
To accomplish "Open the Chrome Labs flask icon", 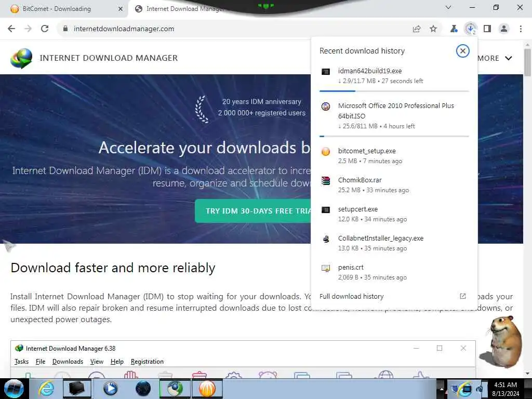I will click(x=454, y=29).
